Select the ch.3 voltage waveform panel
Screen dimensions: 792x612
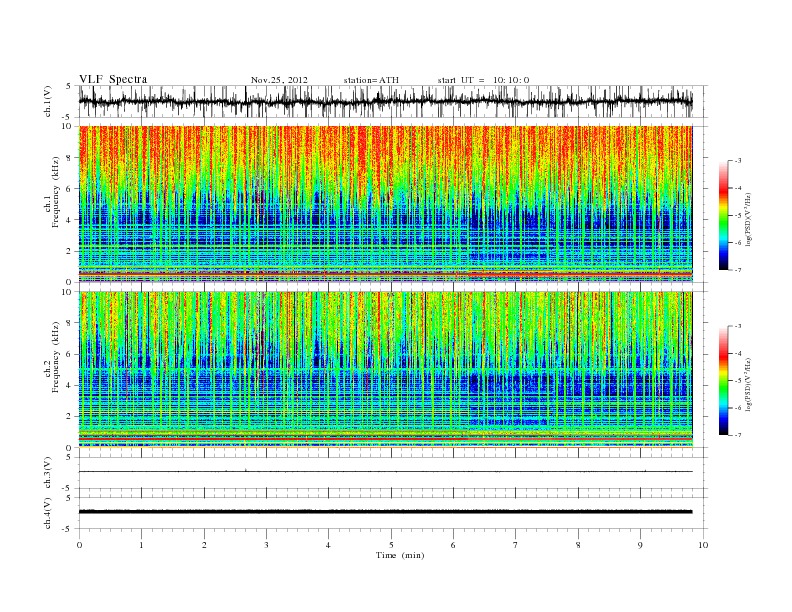pos(393,473)
